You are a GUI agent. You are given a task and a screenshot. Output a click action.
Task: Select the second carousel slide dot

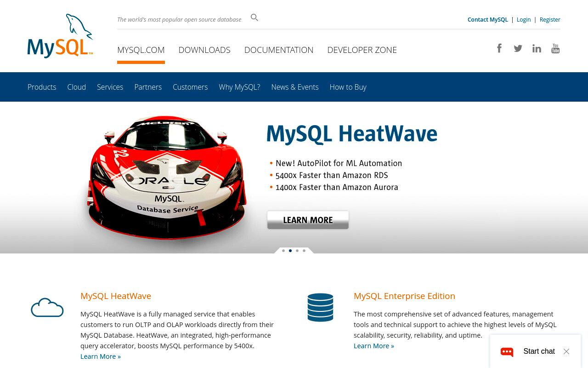(290, 251)
